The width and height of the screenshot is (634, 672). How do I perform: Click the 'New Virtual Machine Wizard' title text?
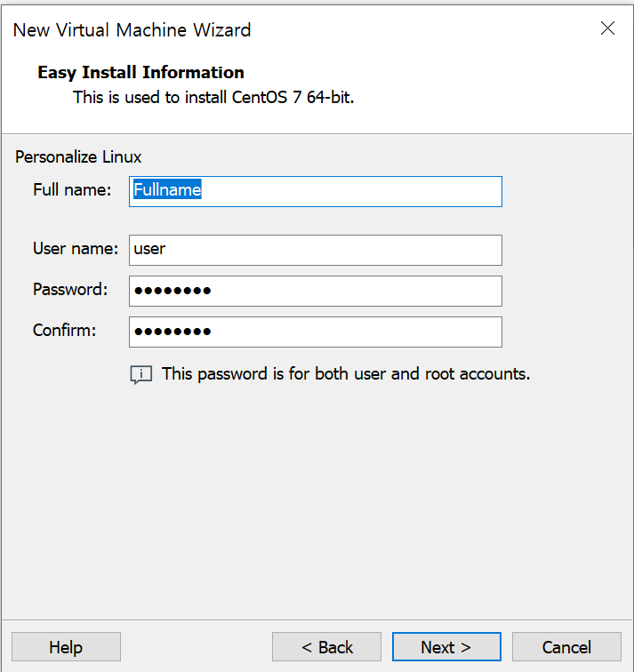132,30
